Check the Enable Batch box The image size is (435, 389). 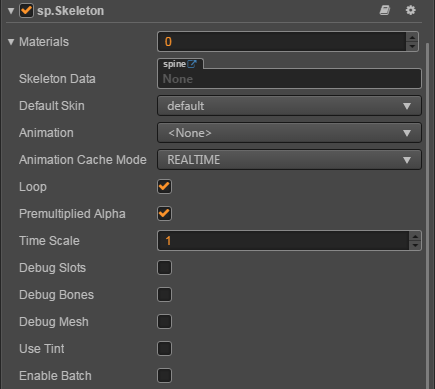164,376
